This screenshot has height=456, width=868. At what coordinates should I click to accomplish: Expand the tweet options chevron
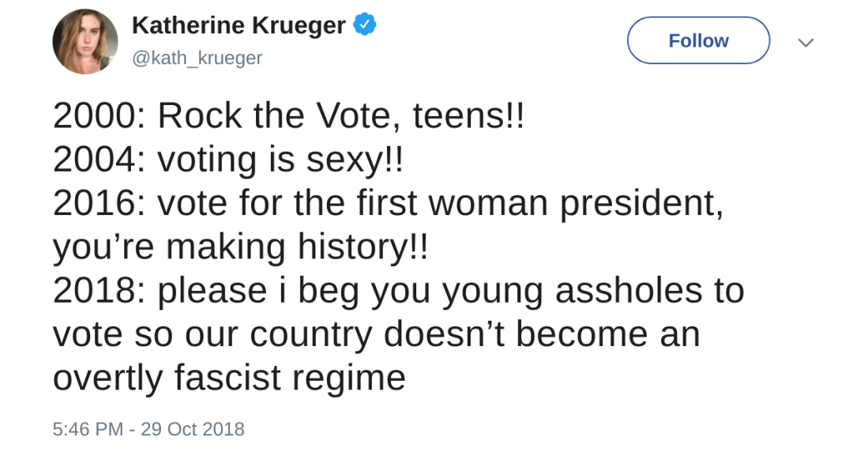tap(805, 42)
